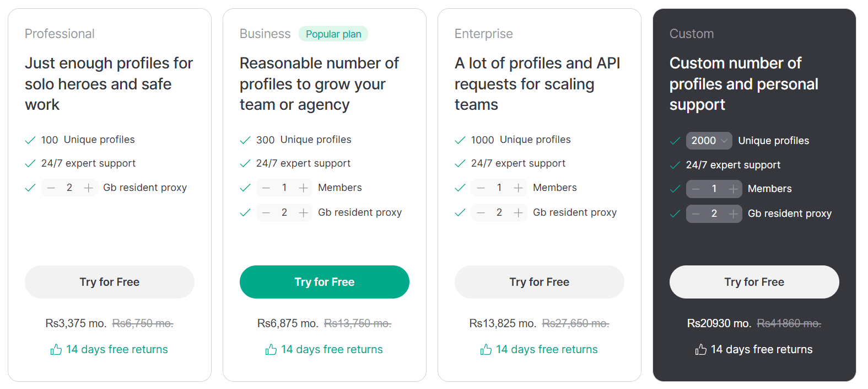Click checkmark beside Members on Custom plan

(675, 189)
